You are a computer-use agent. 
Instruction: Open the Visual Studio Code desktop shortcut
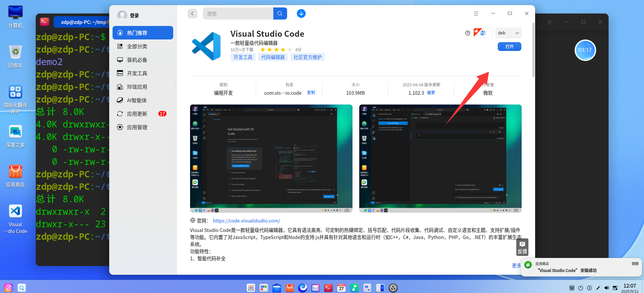point(15,219)
